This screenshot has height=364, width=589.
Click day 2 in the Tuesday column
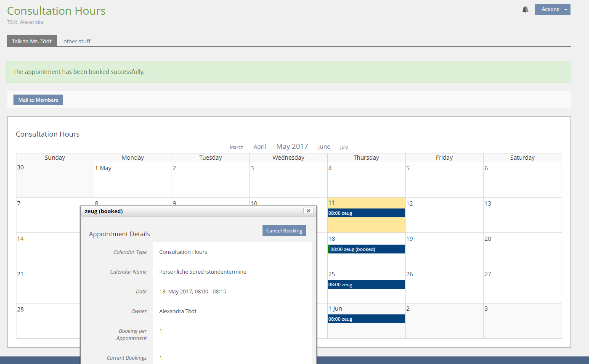tap(210, 179)
